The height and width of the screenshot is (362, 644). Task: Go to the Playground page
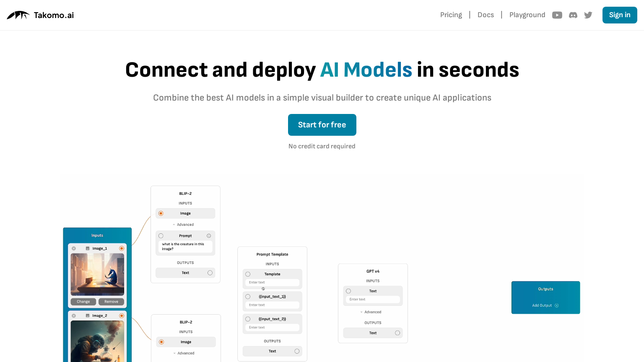point(527,15)
